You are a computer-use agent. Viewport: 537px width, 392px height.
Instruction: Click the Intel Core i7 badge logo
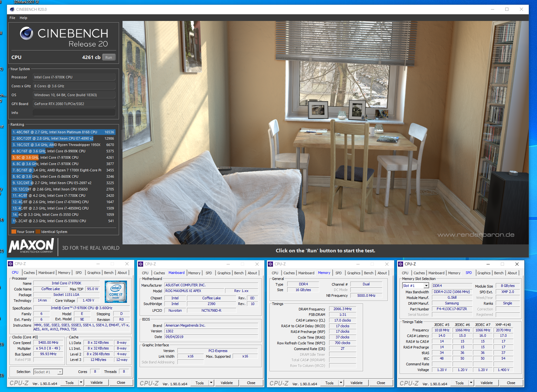116,291
